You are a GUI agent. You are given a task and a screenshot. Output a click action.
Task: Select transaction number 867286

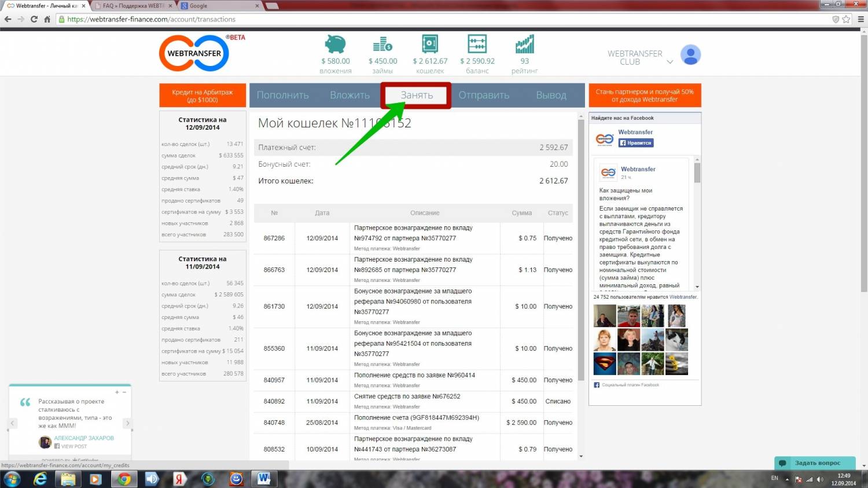(274, 238)
